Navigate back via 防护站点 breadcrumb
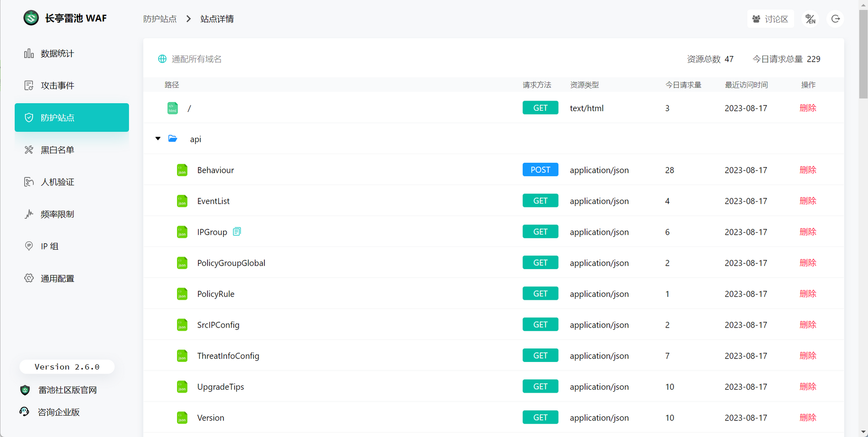The width and height of the screenshot is (868, 437). (x=160, y=19)
